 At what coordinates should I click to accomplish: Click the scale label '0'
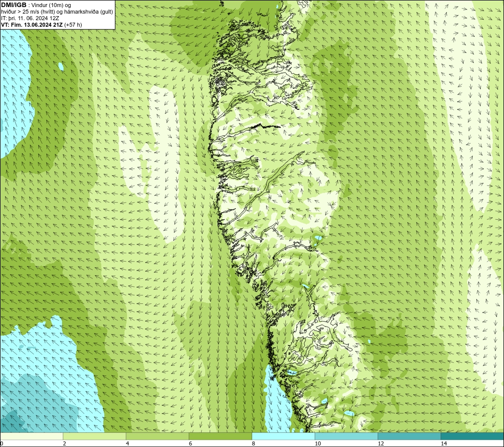point(2,443)
